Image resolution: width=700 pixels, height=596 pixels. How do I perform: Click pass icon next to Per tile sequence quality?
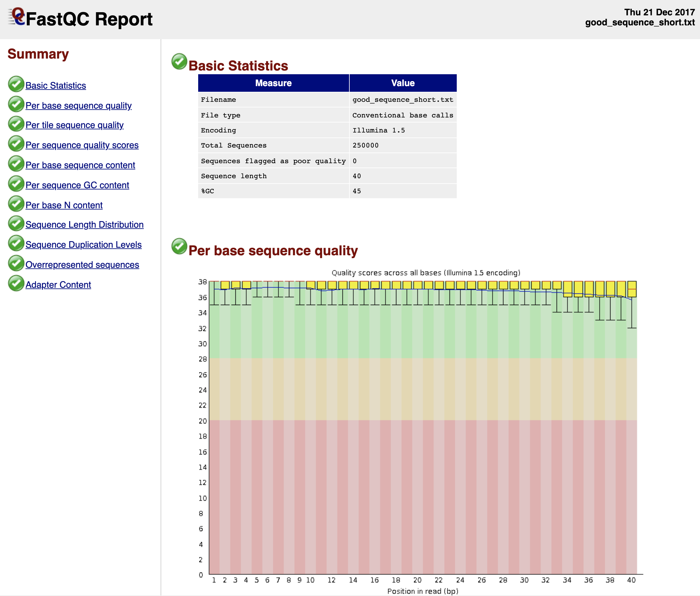[16, 124]
